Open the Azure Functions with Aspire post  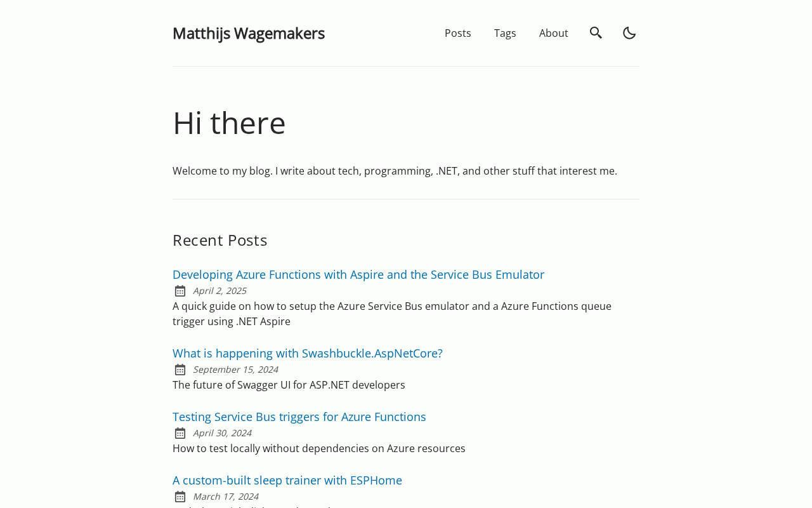point(358,274)
